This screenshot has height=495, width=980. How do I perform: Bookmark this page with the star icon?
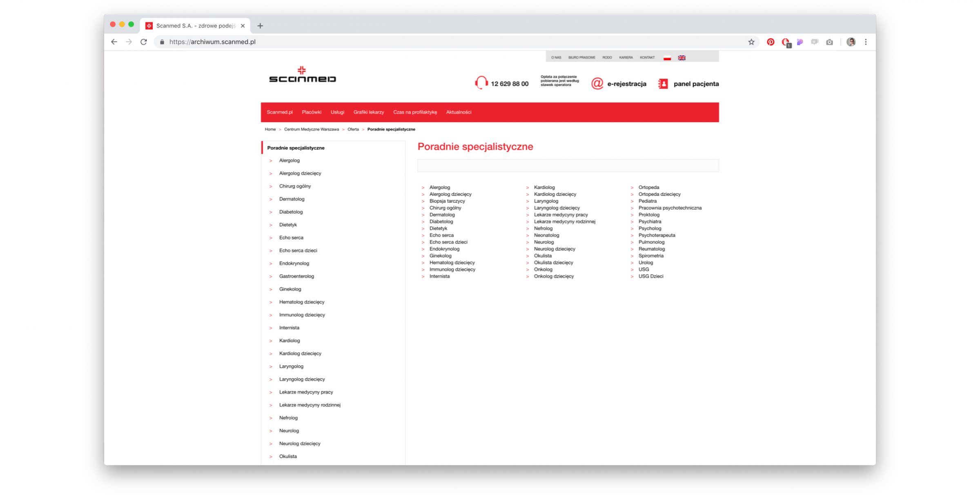tap(751, 42)
